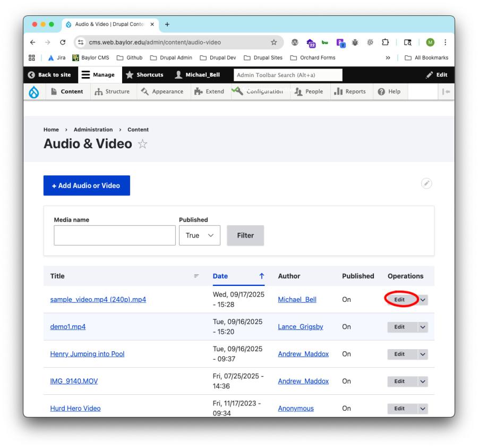Go to Home breadcrumb

pos(51,130)
